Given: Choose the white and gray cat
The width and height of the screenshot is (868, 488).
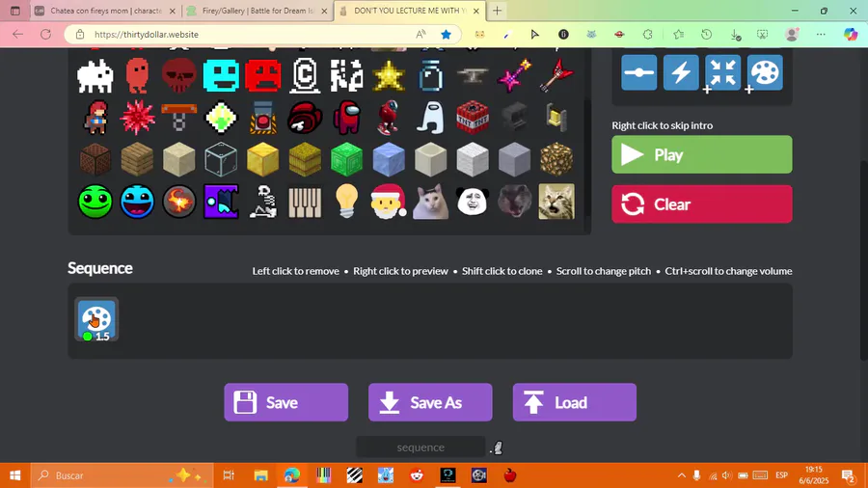Looking at the screenshot, I should click(x=431, y=202).
